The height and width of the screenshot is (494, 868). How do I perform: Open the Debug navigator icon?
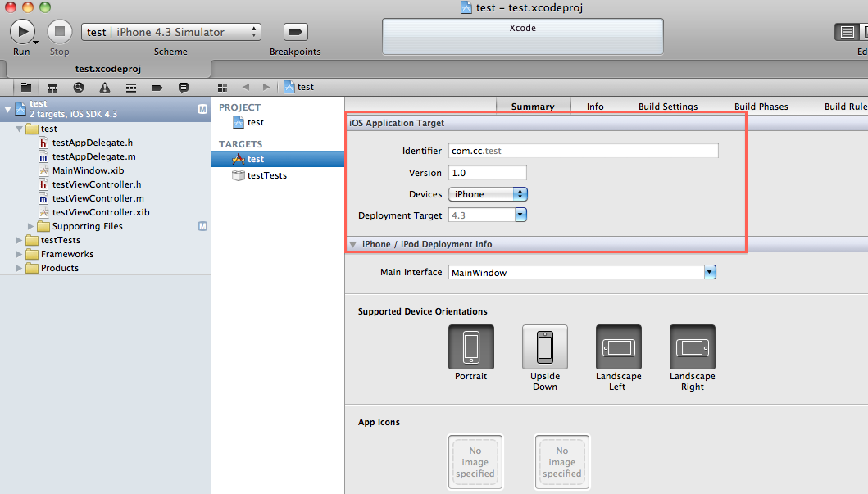pyautogui.click(x=131, y=88)
